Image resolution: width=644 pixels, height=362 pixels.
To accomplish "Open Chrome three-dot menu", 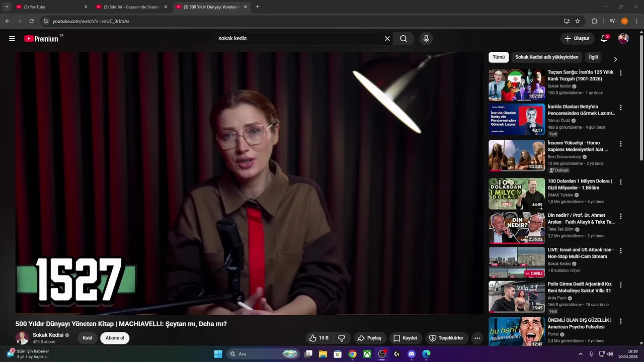I will click(636, 21).
